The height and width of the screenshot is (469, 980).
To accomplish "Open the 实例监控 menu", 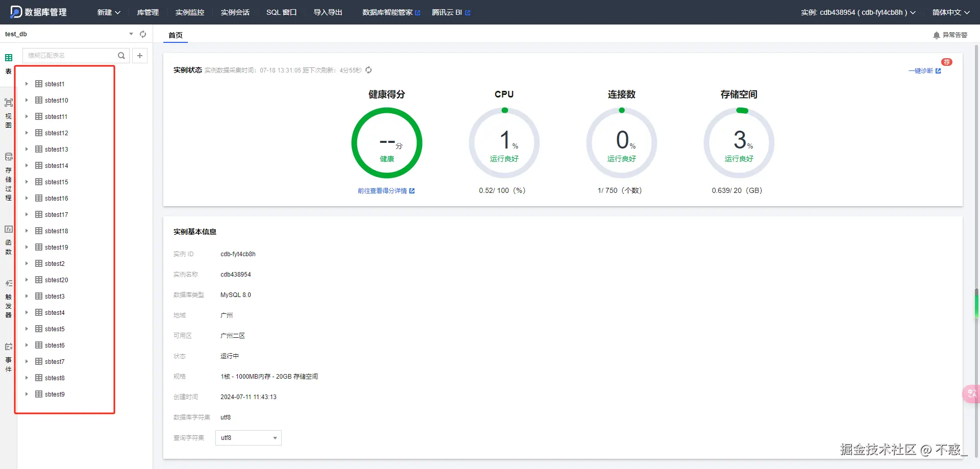I will (x=190, y=12).
